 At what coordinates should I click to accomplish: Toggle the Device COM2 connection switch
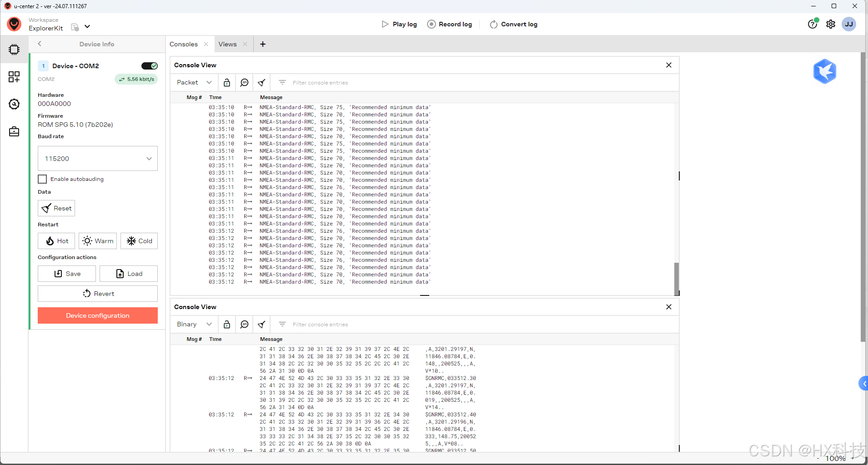150,66
